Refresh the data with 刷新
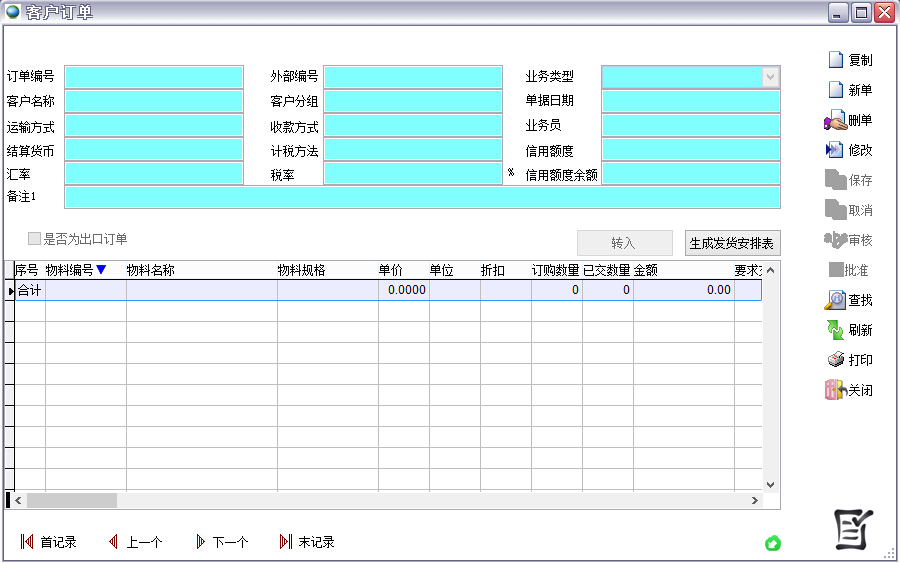Image resolution: width=900 pixels, height=563 pixels. click(x=835, y=330)
